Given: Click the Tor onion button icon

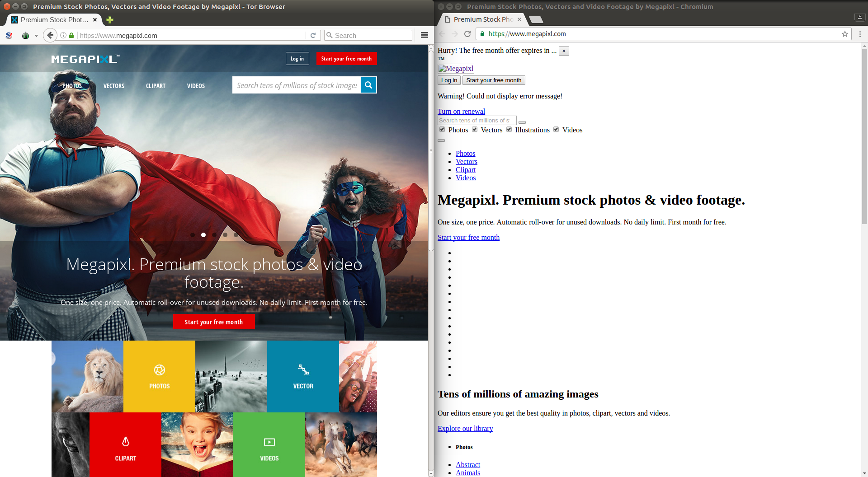Looking at the screenshot, I should tap(26, 35).
